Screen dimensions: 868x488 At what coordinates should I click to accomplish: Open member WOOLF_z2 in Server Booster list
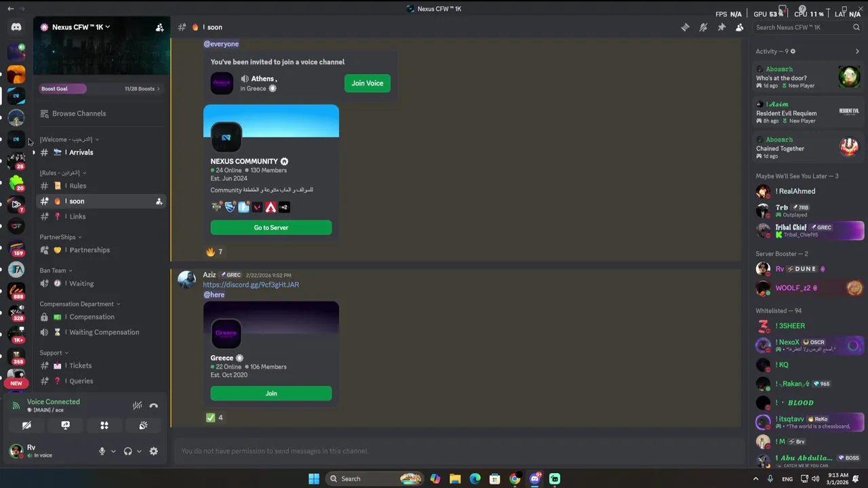(808, 288)
